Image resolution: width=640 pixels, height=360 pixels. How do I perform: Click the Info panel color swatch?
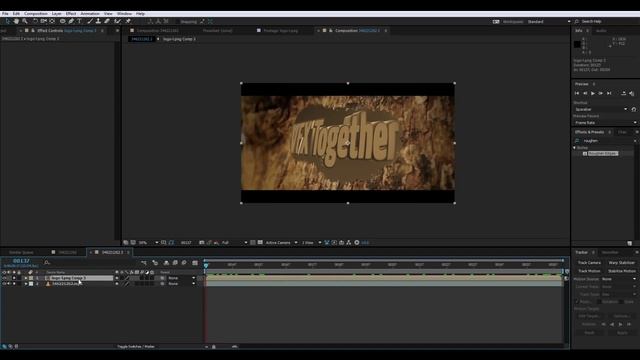pos(577,44)
